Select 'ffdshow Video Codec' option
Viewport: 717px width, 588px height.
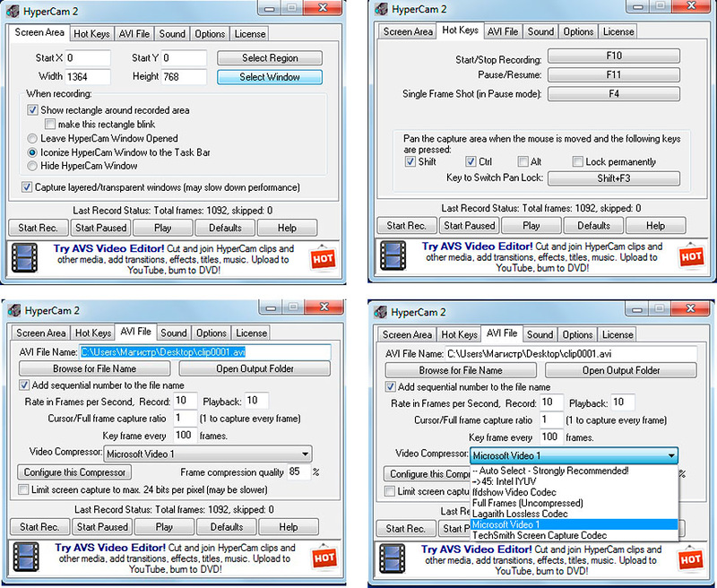pos(574,492)
